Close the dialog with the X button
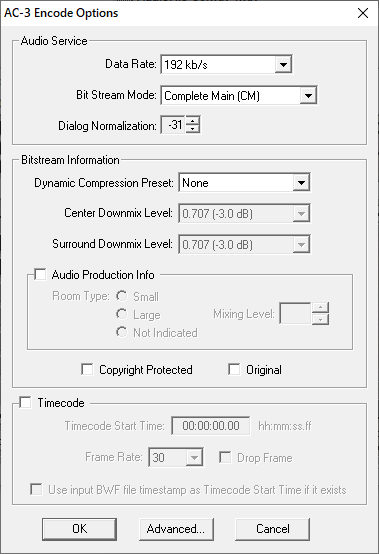The image size is (379, 554). pos(363,13)
